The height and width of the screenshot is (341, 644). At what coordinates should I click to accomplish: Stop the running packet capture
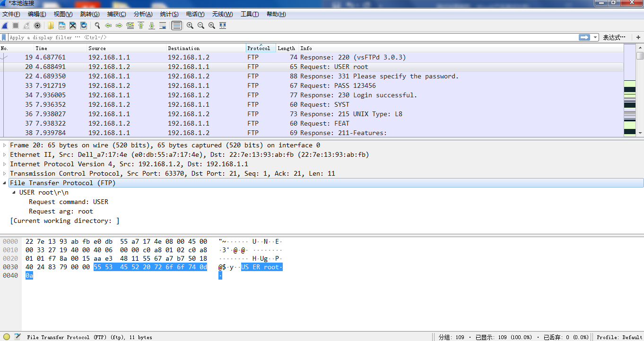point(16,26)
